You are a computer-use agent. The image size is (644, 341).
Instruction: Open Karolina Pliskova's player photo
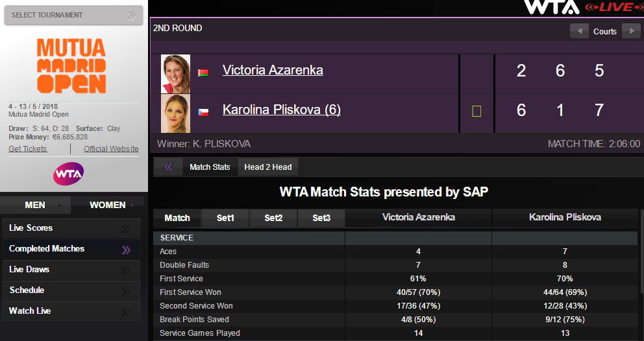coord(175,113)
